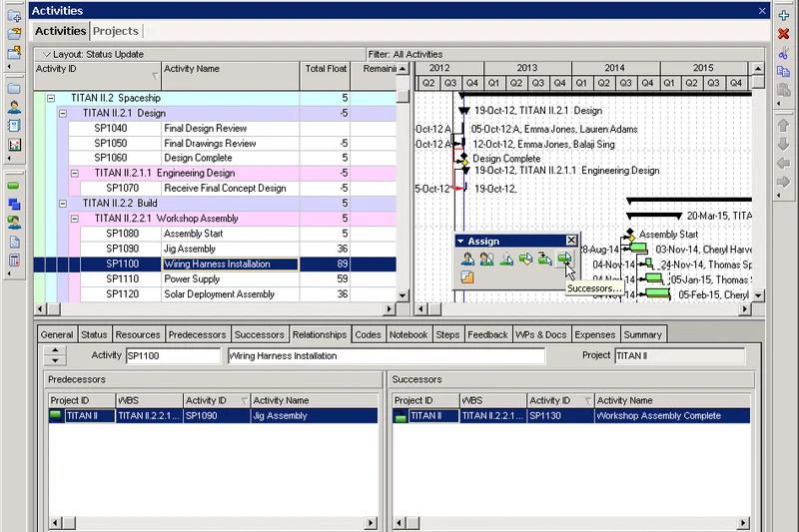Click Activity ID column filter arrow
Image resolution: width=799 pixels, height=532 pixels.
coord(155,76)
